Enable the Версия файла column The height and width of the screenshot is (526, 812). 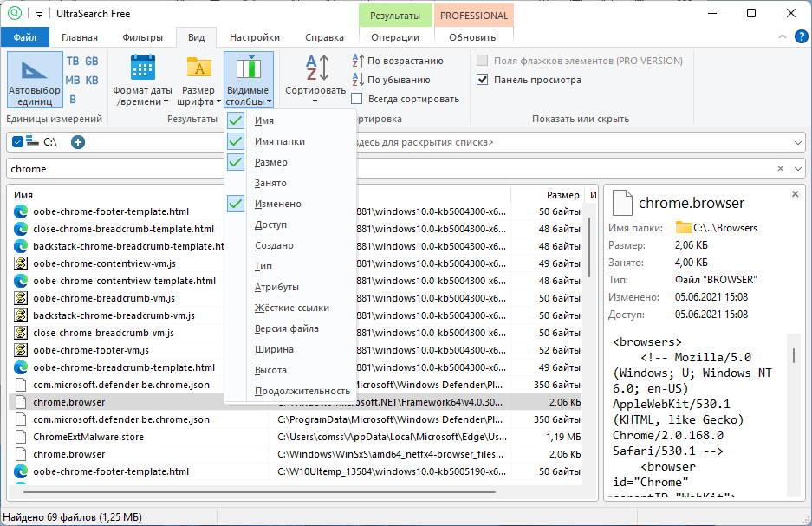tap(290, 328)
